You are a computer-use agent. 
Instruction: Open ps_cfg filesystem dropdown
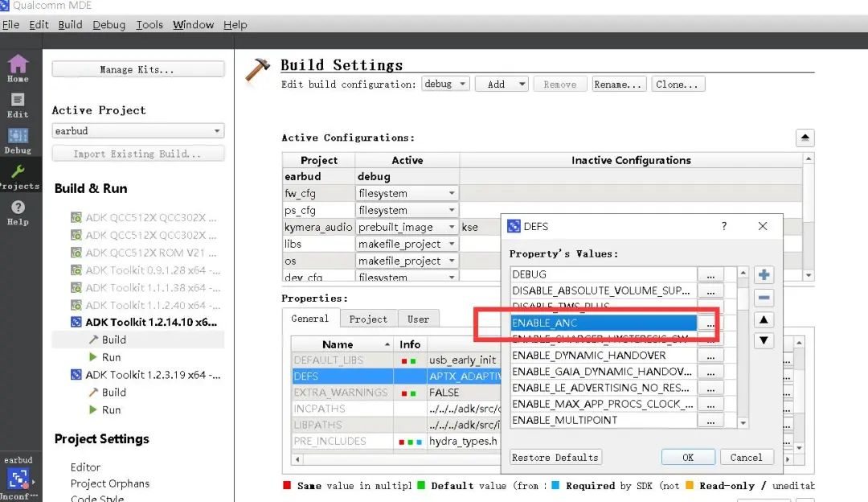407,211
